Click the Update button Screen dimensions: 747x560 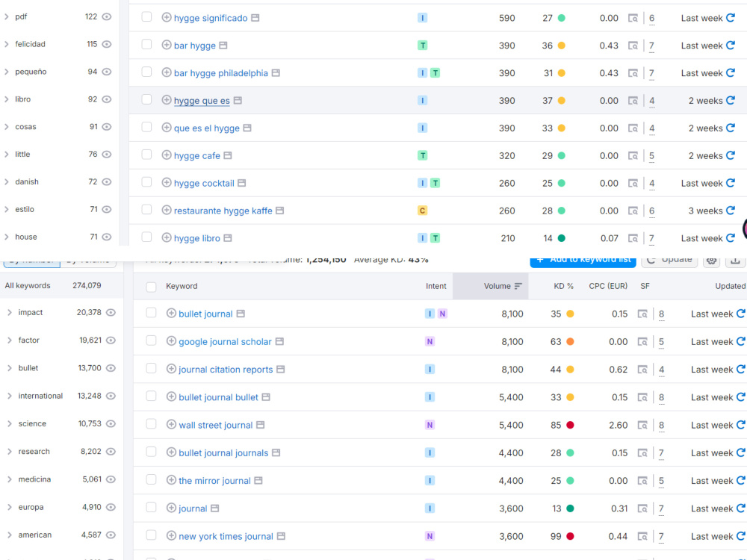(x=669, y=261)
